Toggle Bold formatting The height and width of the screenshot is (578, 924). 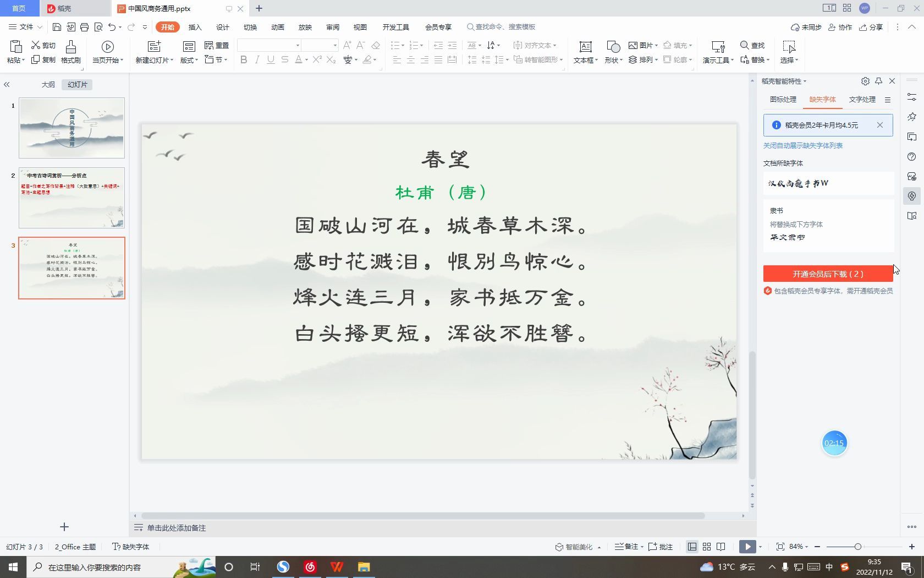tap(244, 59)
